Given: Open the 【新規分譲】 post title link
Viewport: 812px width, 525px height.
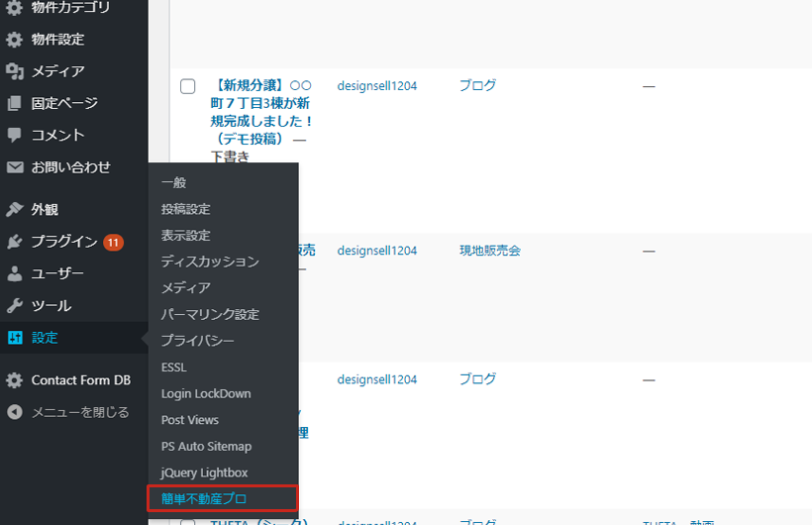Looking at the screenshot, I should tap(260, 112).
